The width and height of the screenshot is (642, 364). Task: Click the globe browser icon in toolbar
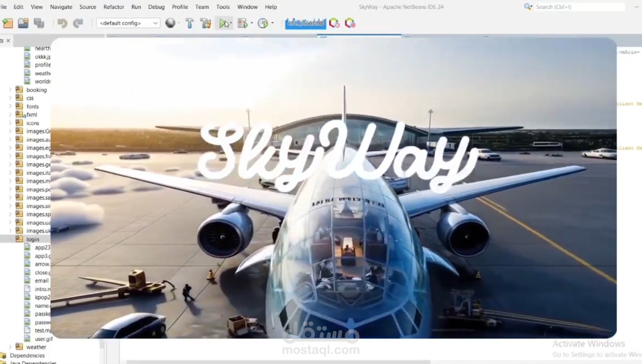(x=170, y=23)
